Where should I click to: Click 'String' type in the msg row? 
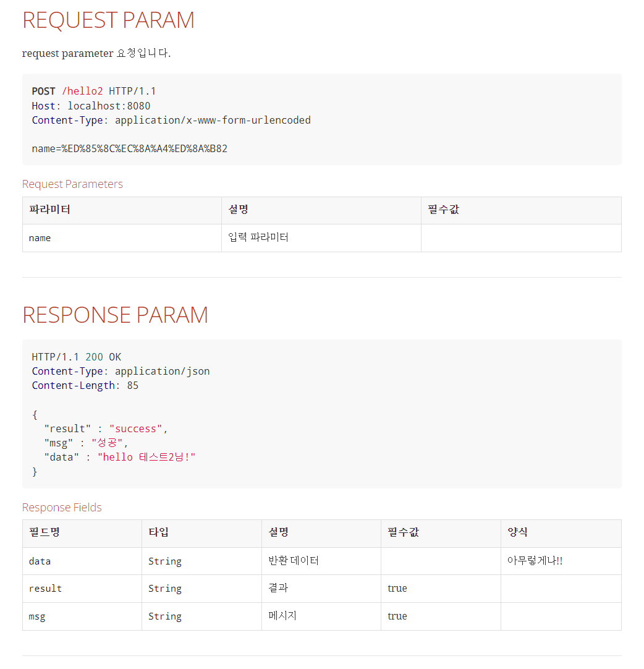[165, 616]
